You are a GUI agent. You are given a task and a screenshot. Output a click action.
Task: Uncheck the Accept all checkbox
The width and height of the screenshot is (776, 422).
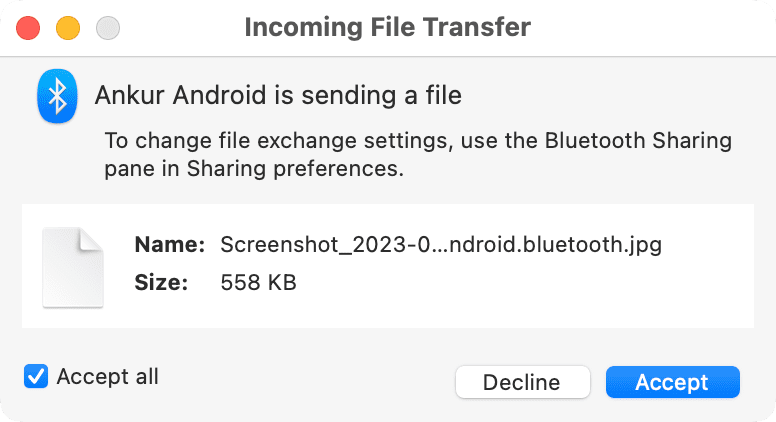click(x=36, y=376)
